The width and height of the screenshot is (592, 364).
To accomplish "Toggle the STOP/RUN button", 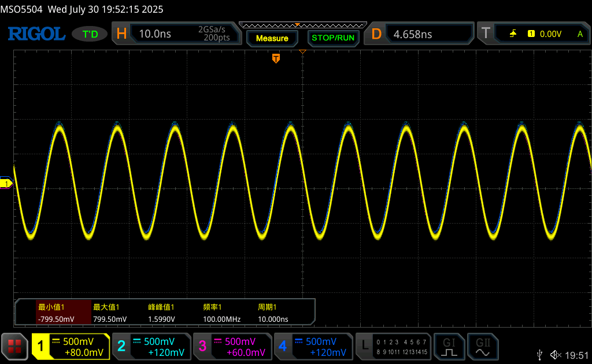I will (333, 38).
